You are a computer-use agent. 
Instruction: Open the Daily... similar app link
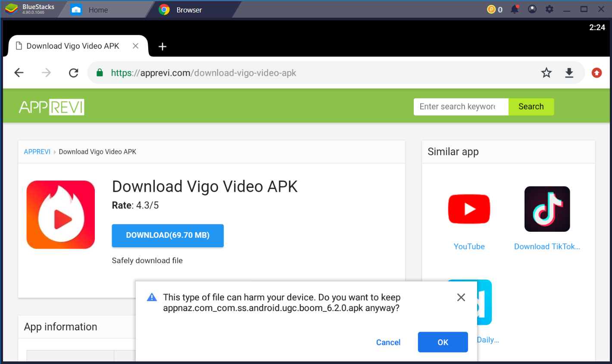(x=488, y=340)
